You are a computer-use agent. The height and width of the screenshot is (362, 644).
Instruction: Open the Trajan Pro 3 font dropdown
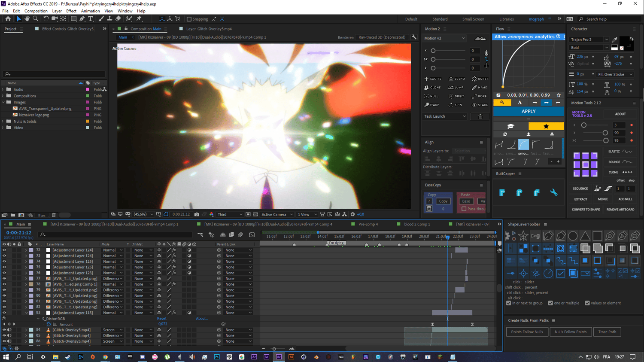pos(589,40)
